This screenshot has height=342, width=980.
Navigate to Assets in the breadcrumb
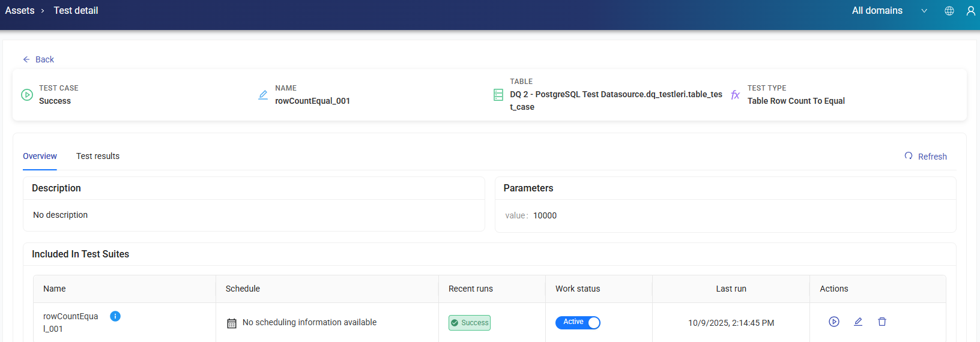click(x=20, y=11)
